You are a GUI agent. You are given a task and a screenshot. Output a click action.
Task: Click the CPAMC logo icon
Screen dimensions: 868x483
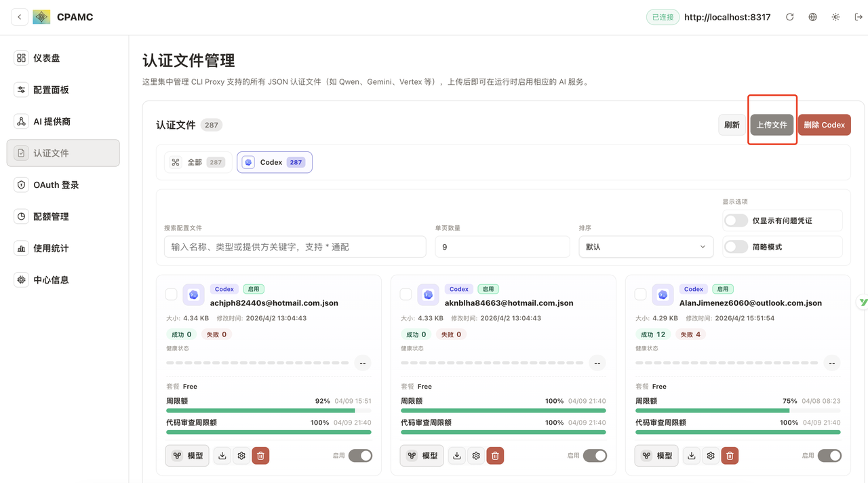coord(41,17)
